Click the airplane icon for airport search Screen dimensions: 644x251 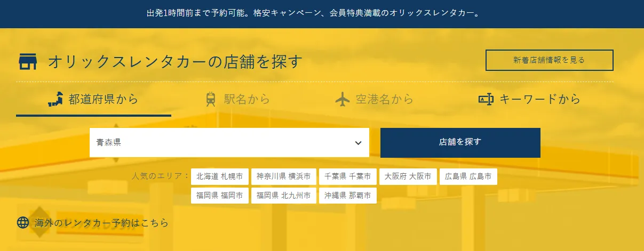pos(343,99)
